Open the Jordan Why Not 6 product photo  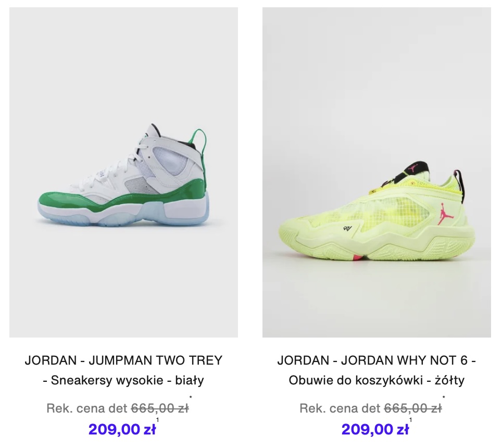(376, 172)
